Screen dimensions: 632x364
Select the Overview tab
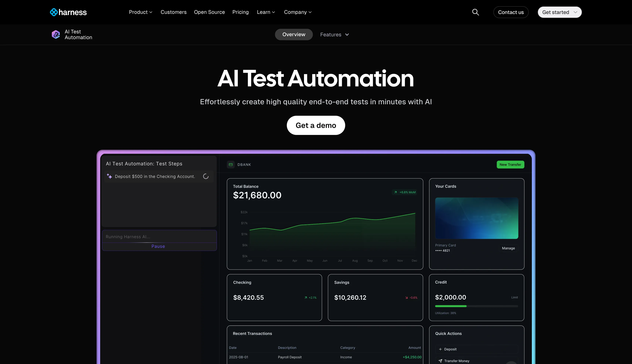pyautogui.click(x=294, y=35)
